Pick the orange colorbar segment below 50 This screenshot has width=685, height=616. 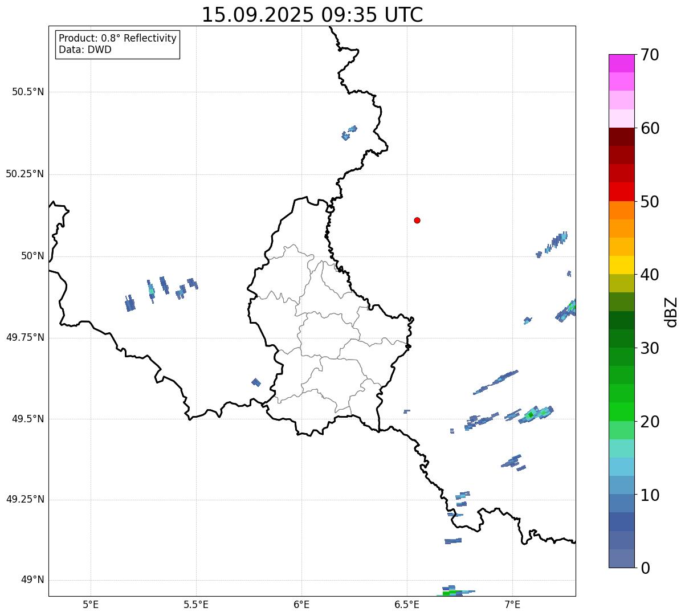click(x=621, y=210)
